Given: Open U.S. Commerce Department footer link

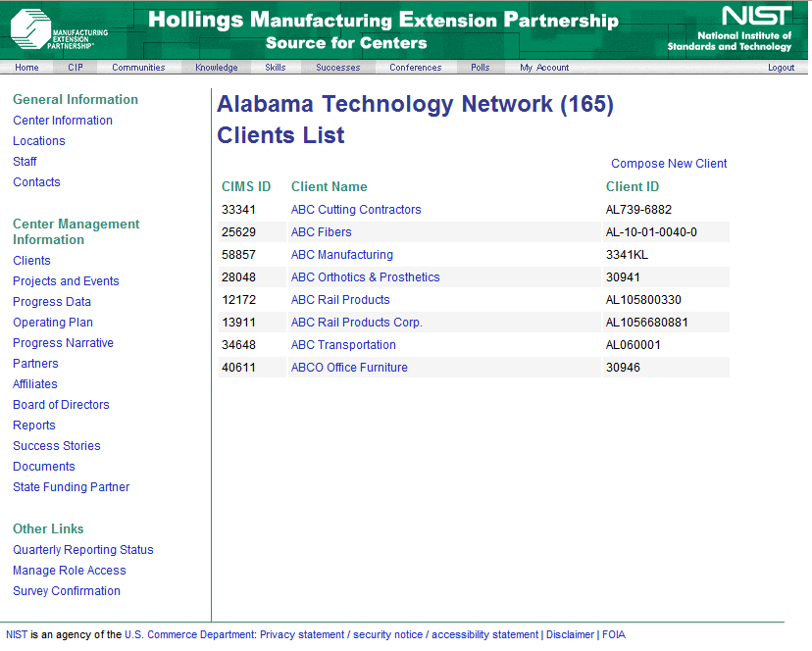Looking at the screenshot, I should pos(189,634).
